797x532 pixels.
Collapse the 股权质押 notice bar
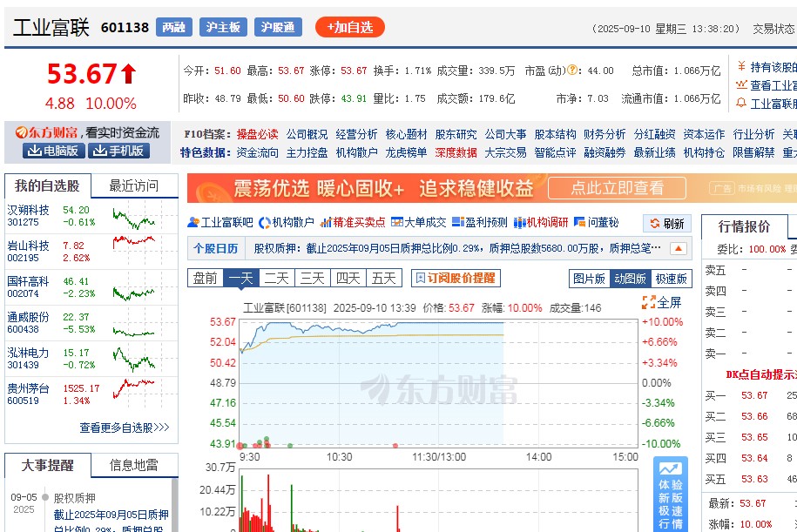678,249
